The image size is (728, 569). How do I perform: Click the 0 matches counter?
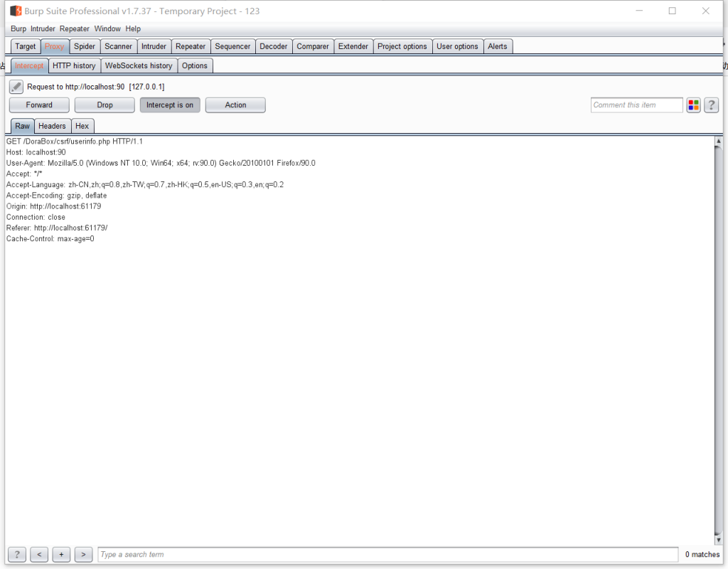pos(702,554)
